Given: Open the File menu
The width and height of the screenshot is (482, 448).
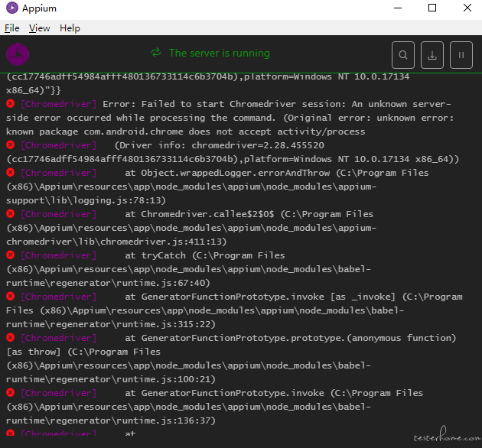Looking at the screenshot, I should 12,28.
